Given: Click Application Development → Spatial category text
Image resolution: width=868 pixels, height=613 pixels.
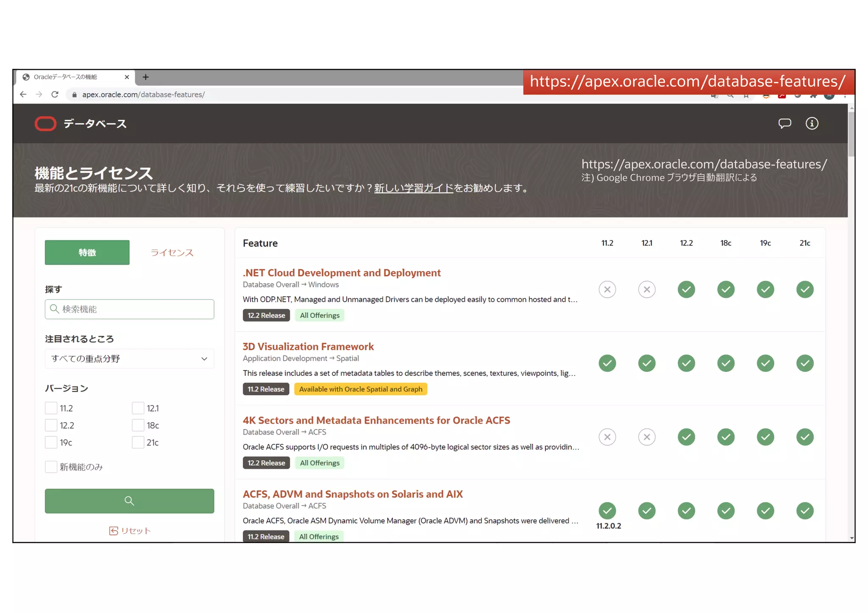Looking at the screenshot, I should pyautogui.click(x=301, y=358).
